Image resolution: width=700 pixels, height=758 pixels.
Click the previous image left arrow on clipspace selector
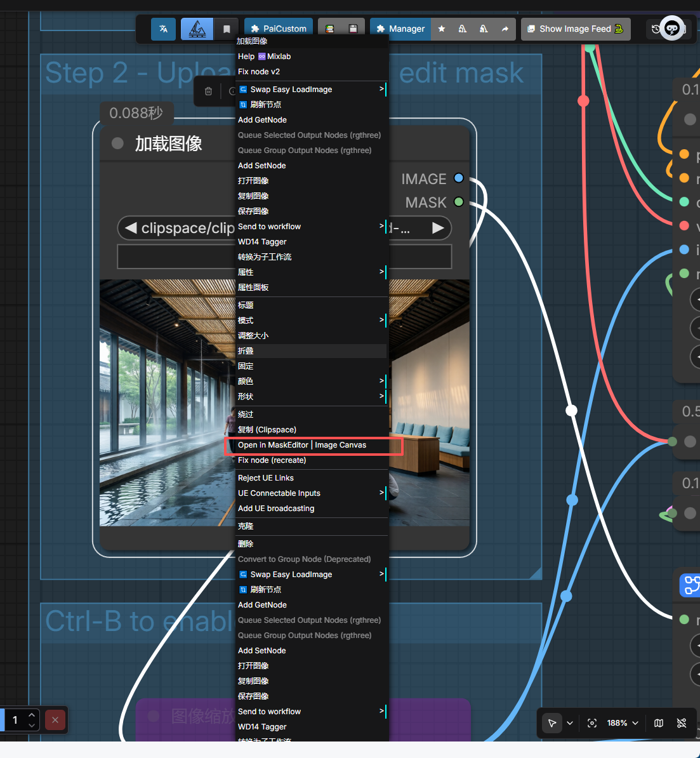pyautogui.click(x=131, y=228)
